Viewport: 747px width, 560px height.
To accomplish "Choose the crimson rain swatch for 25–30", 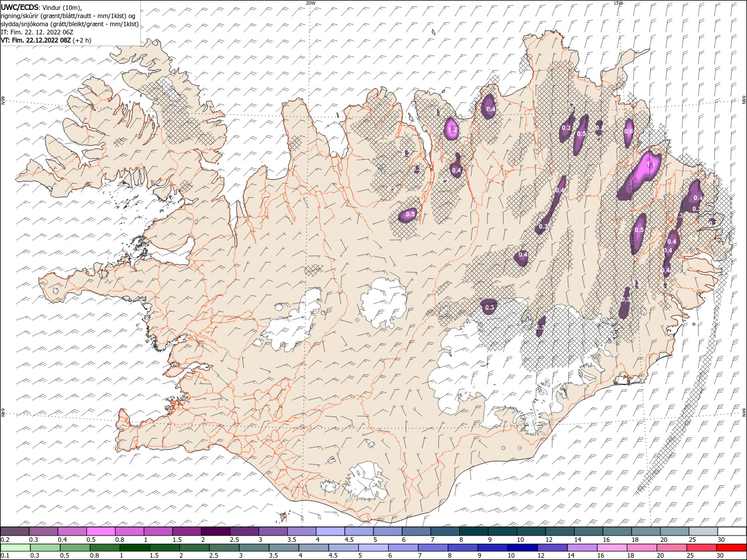I will 701,548.
